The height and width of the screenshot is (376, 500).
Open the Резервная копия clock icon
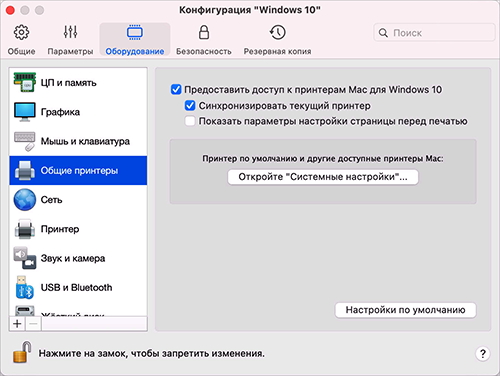(277, 32)
